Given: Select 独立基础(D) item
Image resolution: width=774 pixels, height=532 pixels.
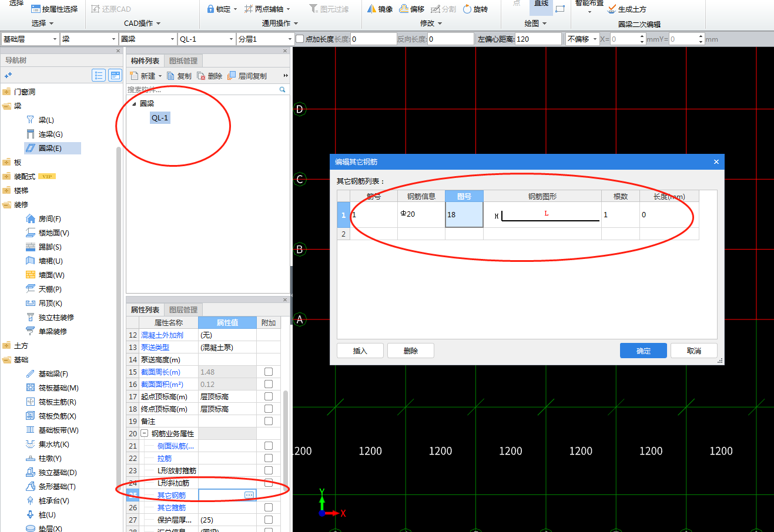Looking at the screenshot, I should (x=52, y=473).
